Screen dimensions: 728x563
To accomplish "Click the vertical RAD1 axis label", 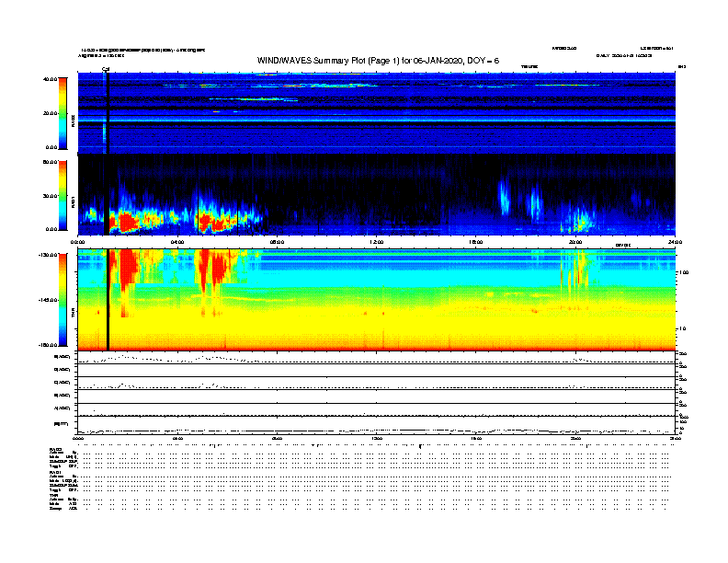I will pyautogui.click(x=74, y=201).
